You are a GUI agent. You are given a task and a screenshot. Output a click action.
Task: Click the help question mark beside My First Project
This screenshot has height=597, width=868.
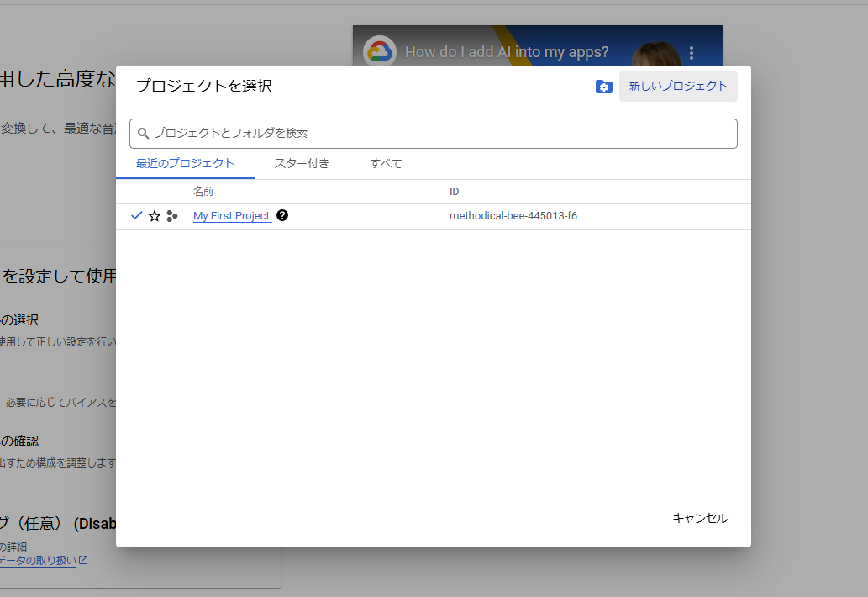[282, 215]
